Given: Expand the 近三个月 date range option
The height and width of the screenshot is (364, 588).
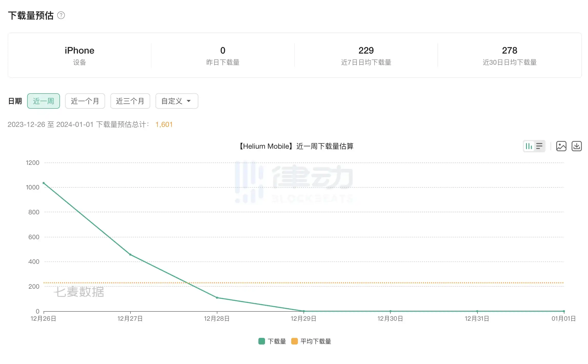Looking at the screenshot, I should [131, 101].
